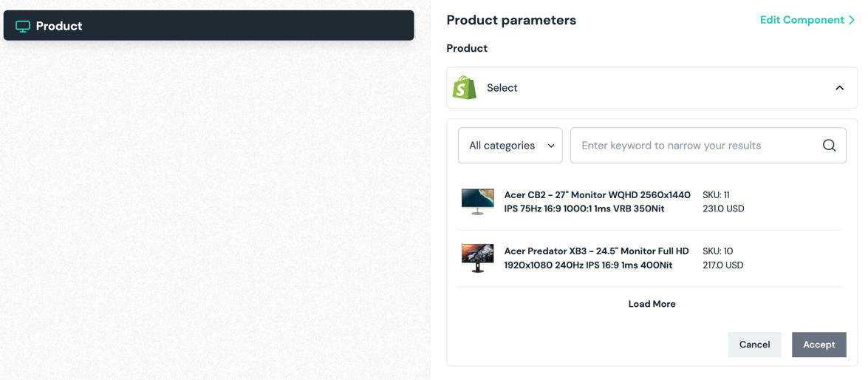The height and width of the screenshot is (380, 868).
Task: Select the Acer Predator XB3 24.5" title
Action: click(596, 258)
